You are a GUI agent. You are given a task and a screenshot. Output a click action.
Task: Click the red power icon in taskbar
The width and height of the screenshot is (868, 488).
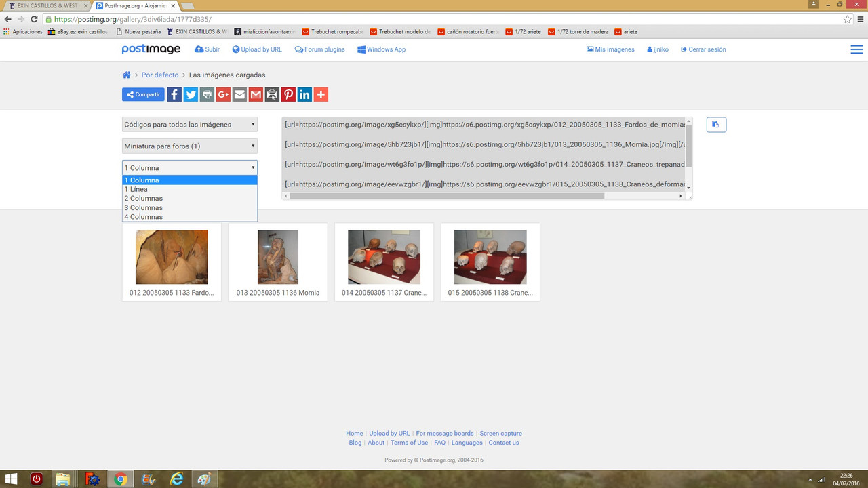[36, 479]
